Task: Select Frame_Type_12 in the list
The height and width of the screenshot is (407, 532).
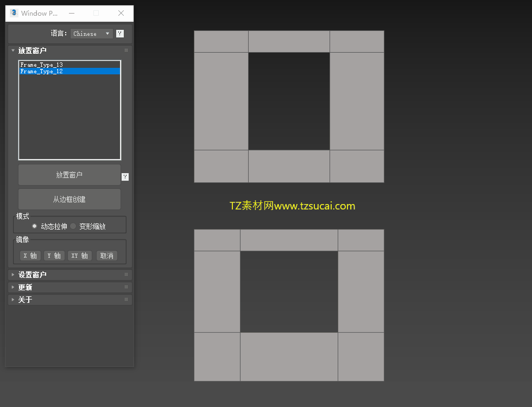Action: point(69,71)
